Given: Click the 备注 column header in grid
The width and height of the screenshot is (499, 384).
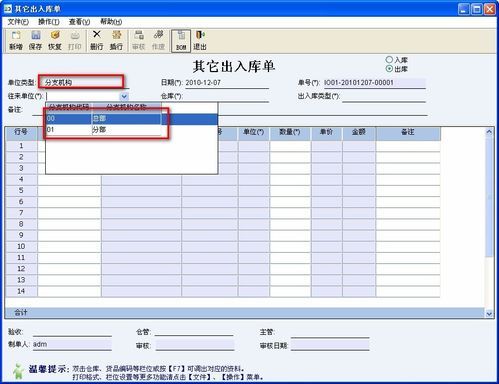Looking at the screenshot, I should [408, 133].
